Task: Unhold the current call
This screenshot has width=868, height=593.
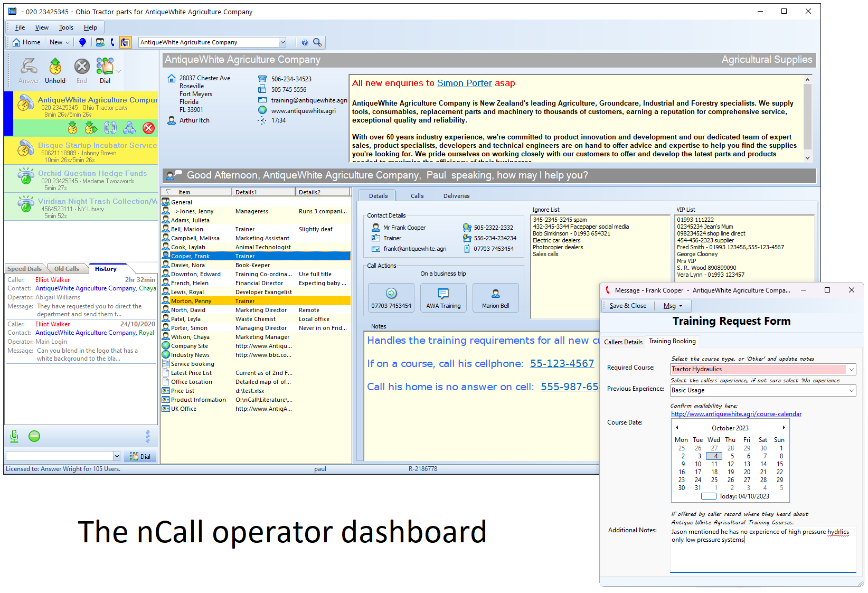Action: click(x=55, y=71)
